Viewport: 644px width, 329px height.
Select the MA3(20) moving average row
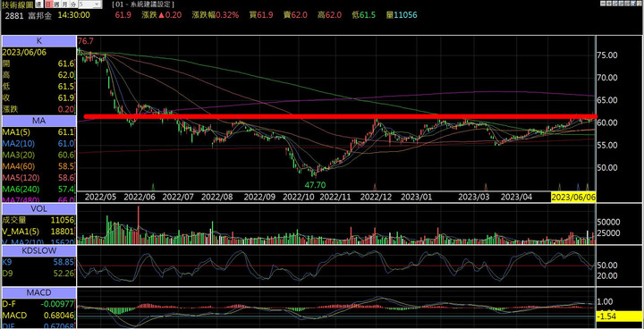pos(39,156)
